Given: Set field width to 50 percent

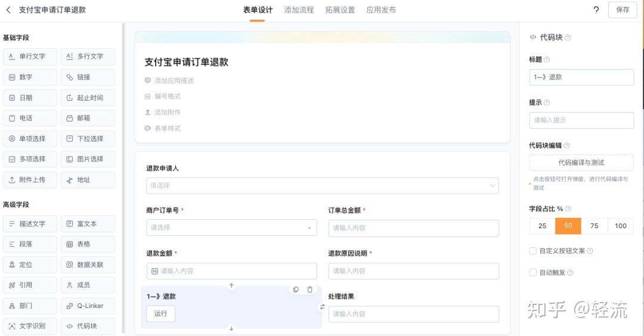Looking at the screenshot, I should pos(568,226).
